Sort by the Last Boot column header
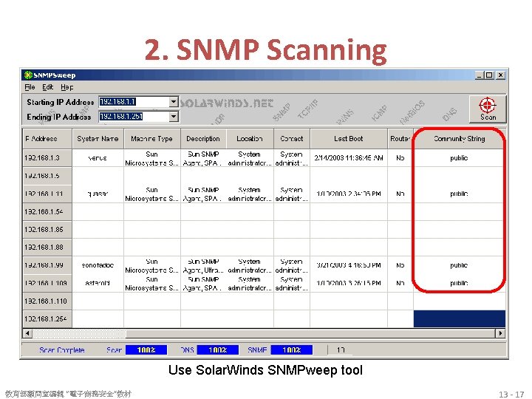This screenshot has height=399, width=532. (349, 138)
